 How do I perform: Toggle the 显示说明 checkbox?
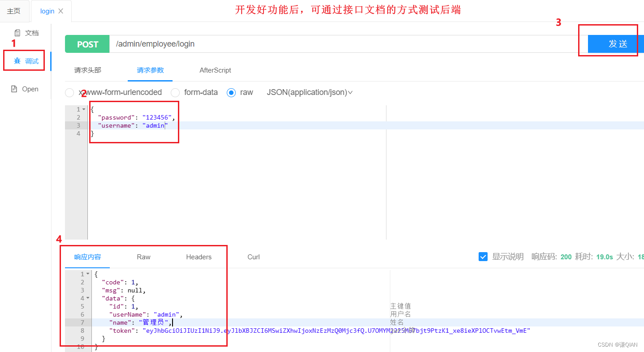(483, 257)
